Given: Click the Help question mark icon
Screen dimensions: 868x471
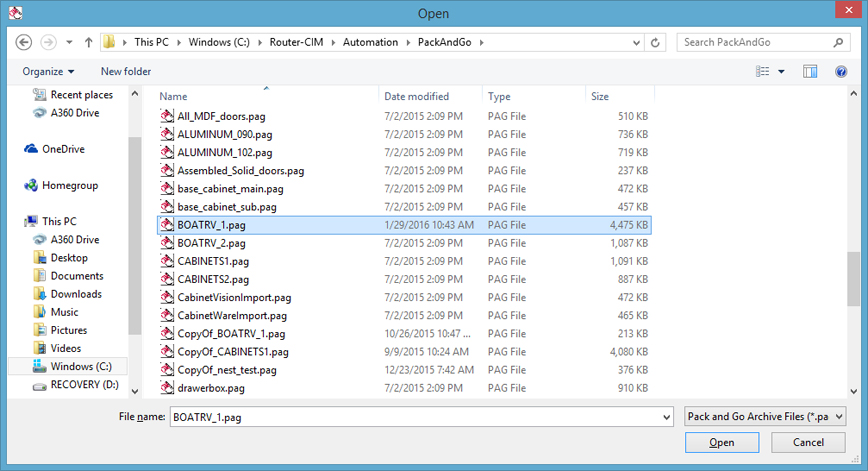Looking at the screenshot, I should tap(841, 71).
